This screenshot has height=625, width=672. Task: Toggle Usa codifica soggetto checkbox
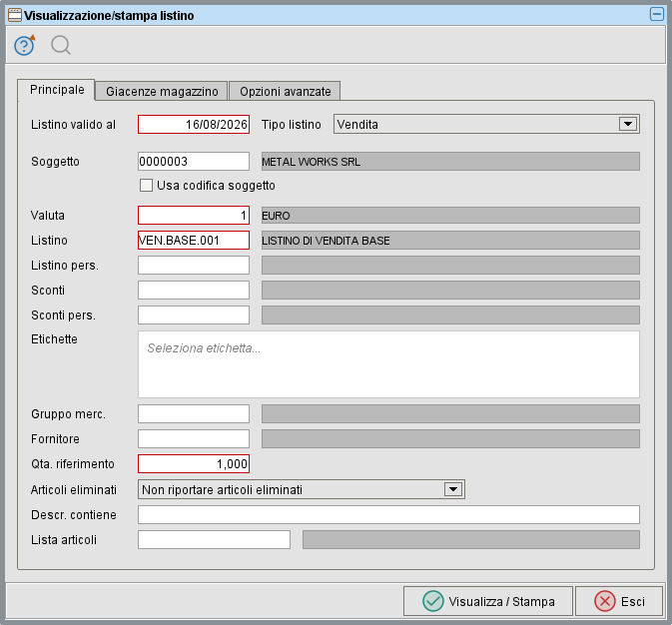[x=146, y=185]
